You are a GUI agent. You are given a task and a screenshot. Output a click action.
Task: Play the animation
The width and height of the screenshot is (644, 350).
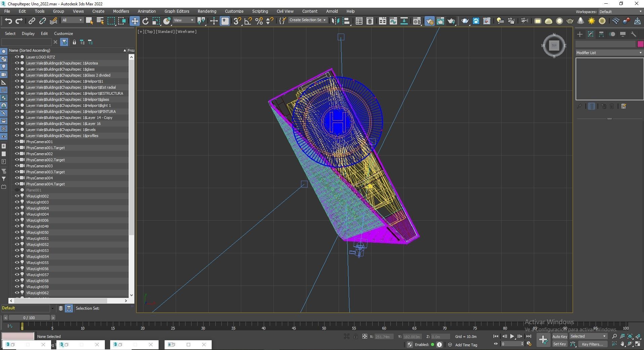[x=512, y=336]
